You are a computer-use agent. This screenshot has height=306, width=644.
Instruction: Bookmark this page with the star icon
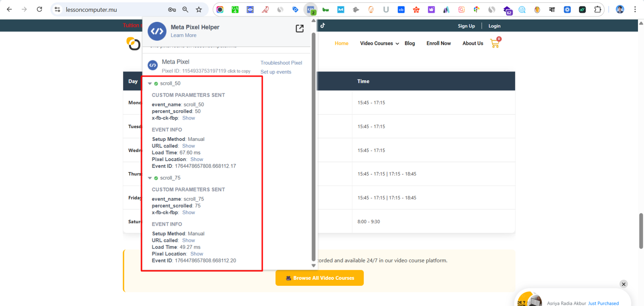199,9
